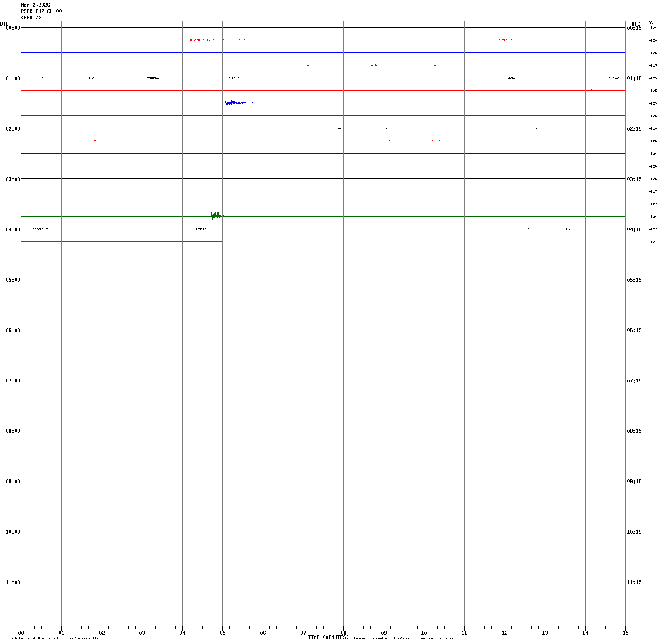This screenshot has height=644, width=659.
Task: Click the 02:15 label on right axis
Action: (634, 129)
